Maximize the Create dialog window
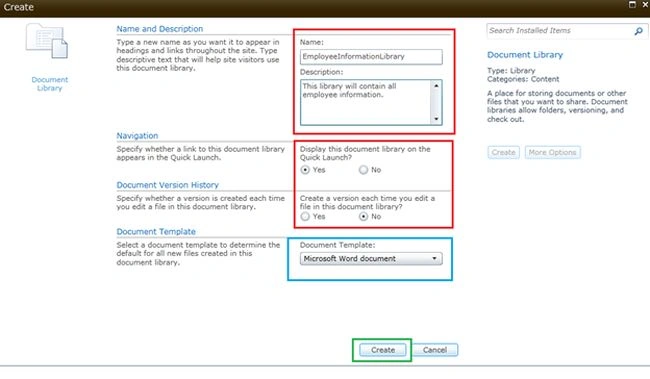Screen dimensions: 650x379 pos(632,5)
